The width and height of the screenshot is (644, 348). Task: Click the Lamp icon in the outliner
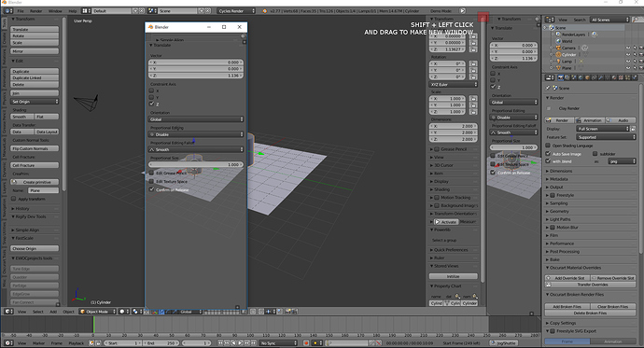click(558, 62)
